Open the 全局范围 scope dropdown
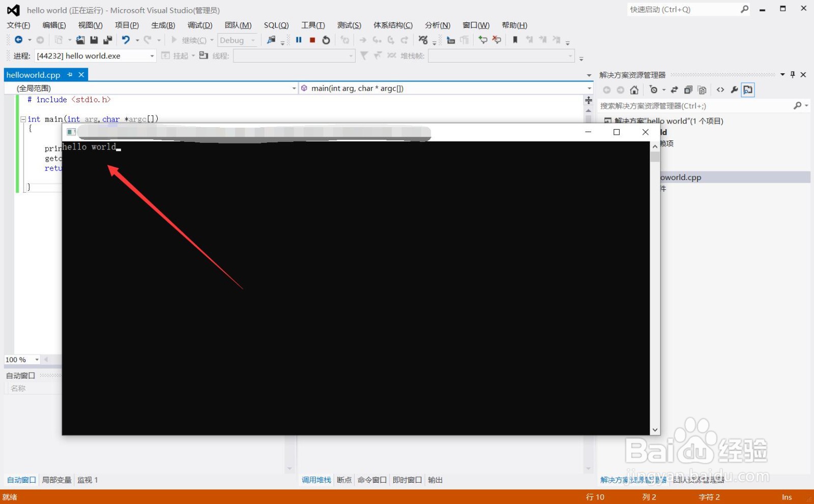This screenshot has height=504, width=814. tap(294, 88)
